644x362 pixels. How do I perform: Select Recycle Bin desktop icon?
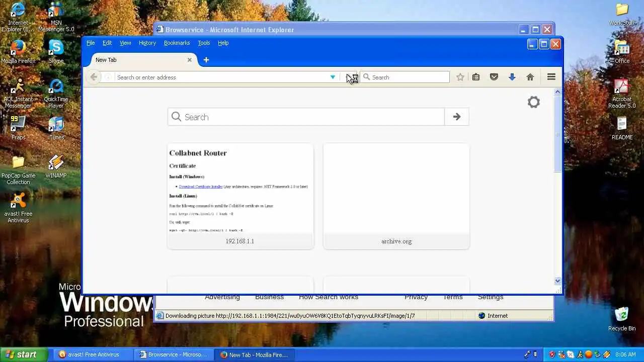tap(622, 319)
